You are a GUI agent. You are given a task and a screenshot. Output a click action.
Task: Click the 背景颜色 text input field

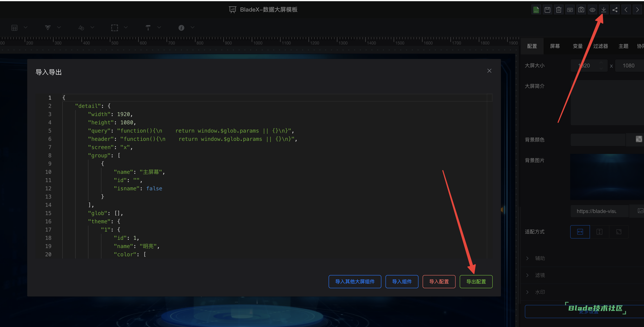598,140
